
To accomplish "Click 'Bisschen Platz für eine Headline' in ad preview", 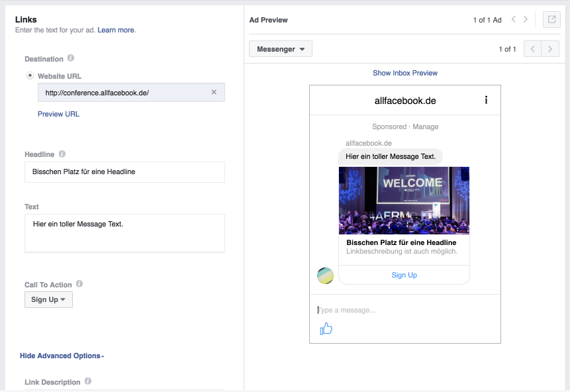I will [x=401, y=242].
